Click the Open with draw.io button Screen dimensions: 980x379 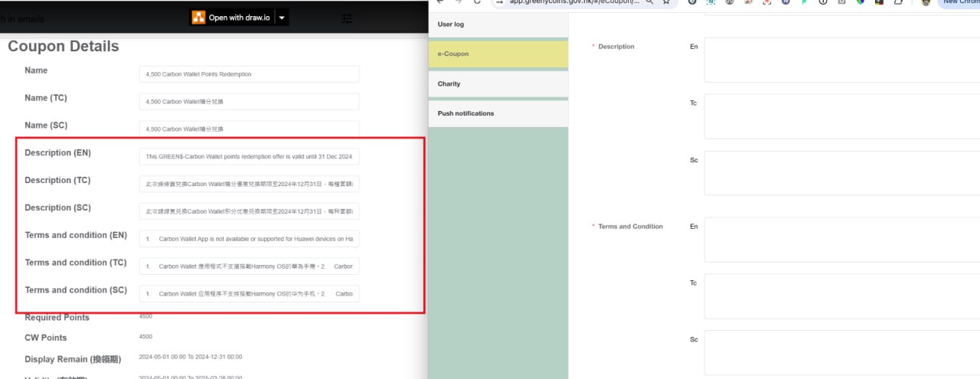point(237,18)
